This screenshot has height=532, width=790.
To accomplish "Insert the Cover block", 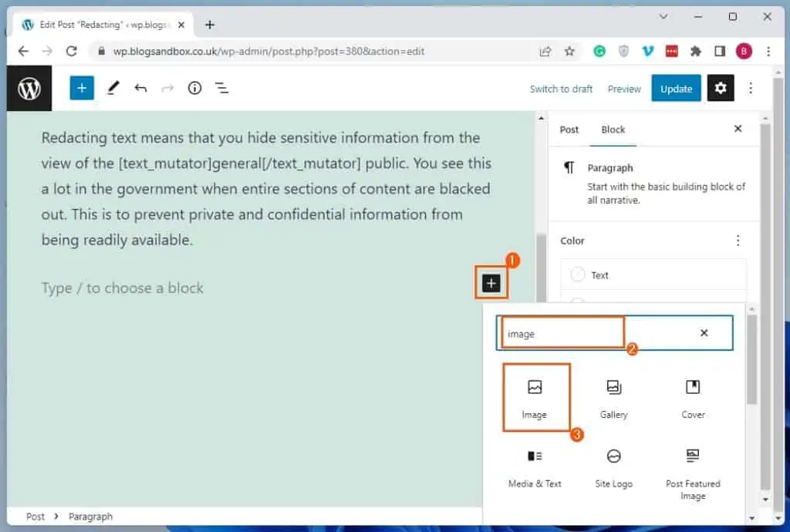I will coord(693,398).
